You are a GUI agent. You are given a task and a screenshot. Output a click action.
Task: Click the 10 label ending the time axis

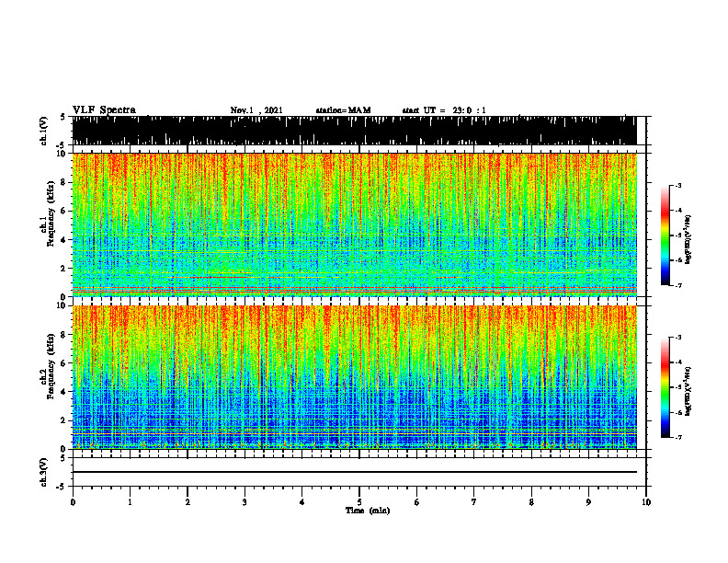pyautogui.click(x=646, y=502)
